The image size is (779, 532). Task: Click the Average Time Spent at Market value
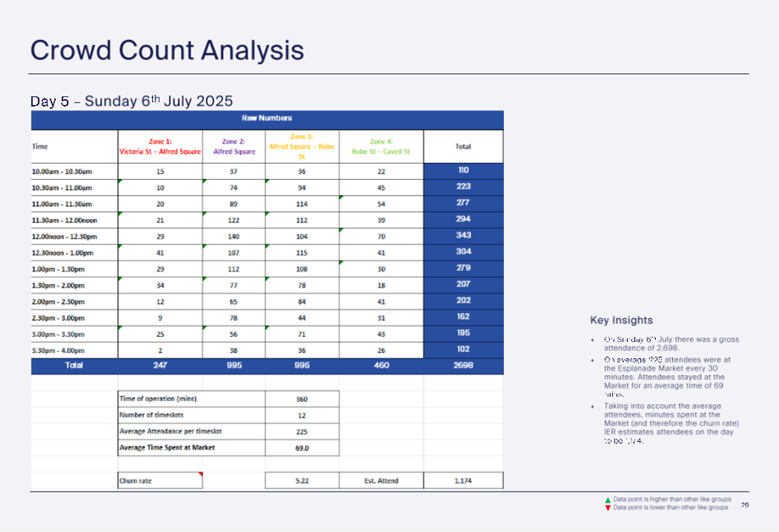301,448
